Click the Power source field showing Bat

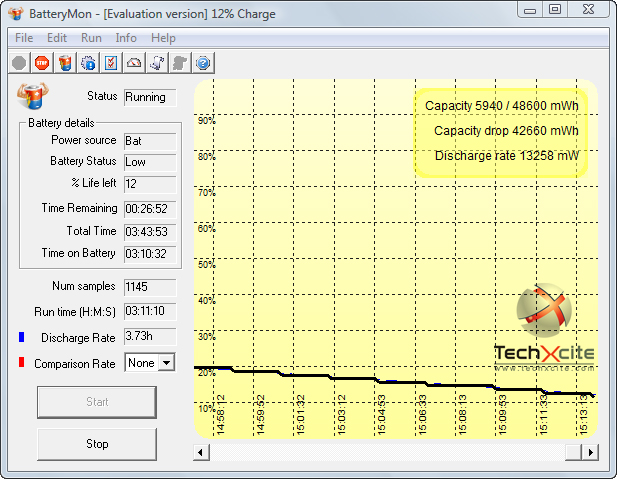(150, 141)
